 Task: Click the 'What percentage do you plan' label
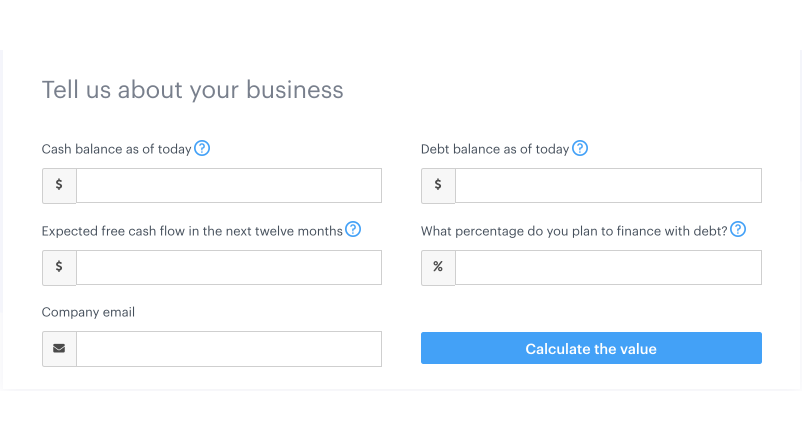(574, 231)
